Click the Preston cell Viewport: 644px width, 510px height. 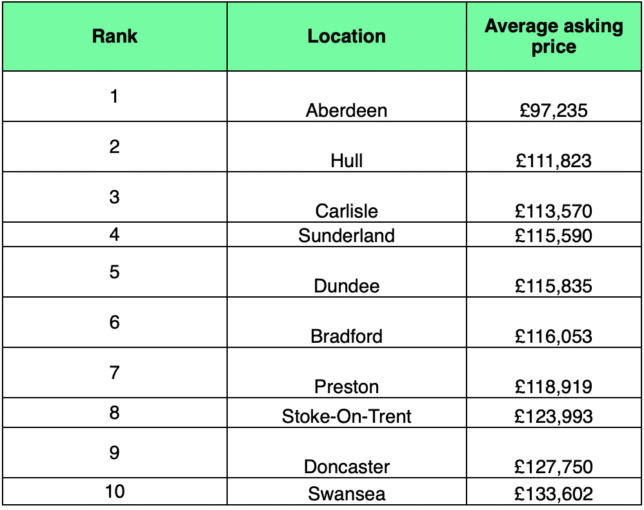(346, 386)
